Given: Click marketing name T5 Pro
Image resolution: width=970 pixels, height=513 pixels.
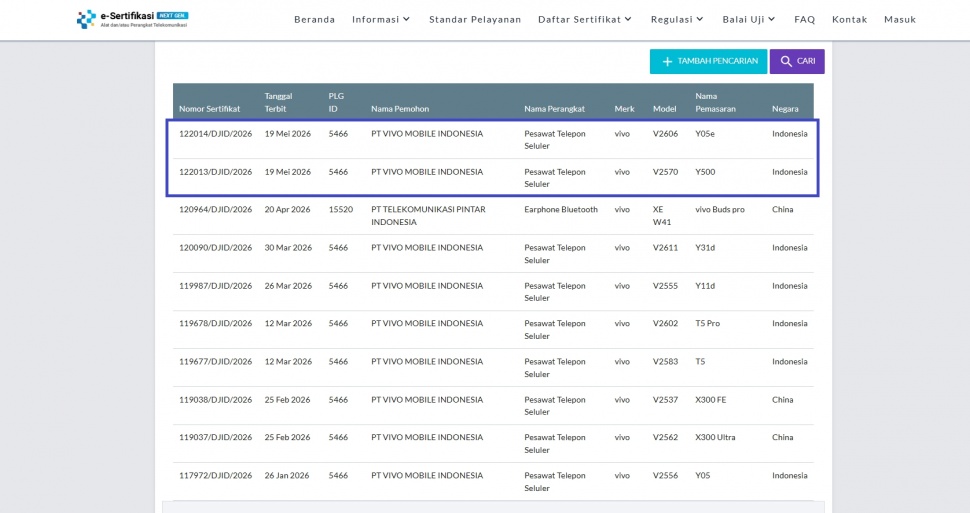Looking at the screenshot, I should [707, 324].
